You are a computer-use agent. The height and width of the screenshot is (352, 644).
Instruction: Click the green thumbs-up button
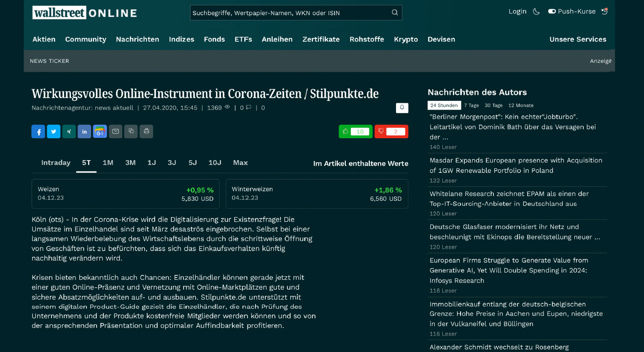tap(356, 132)
